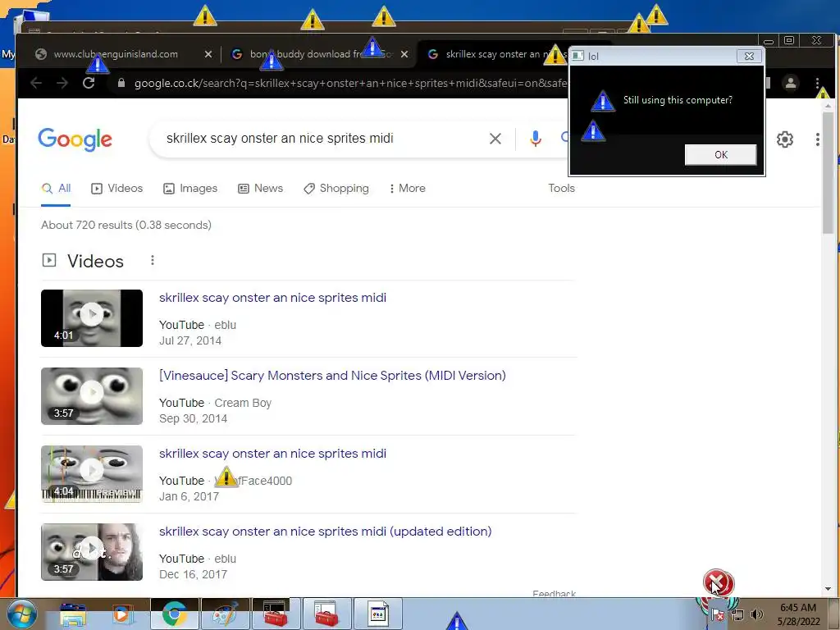This screenshot has width=840, height=630.
Task: Launch Windows Media Player from the taskbar
Action: tap(121, 614)
